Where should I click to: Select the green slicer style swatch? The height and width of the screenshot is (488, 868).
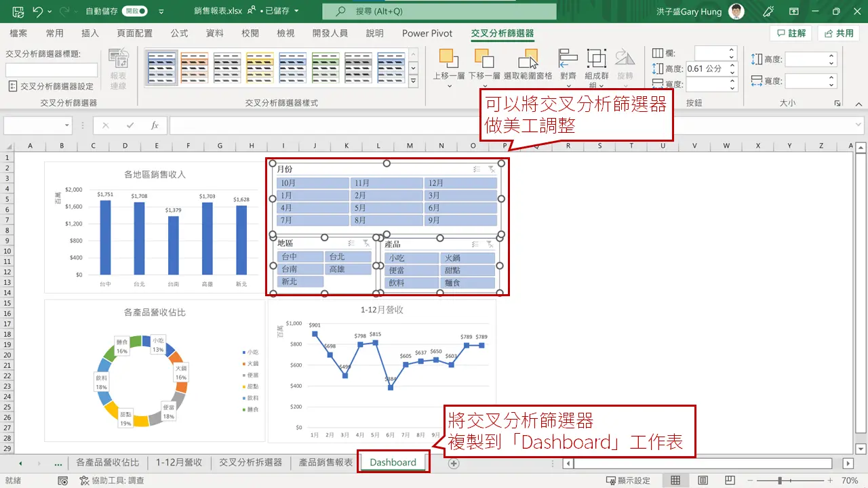pos(327,68)
